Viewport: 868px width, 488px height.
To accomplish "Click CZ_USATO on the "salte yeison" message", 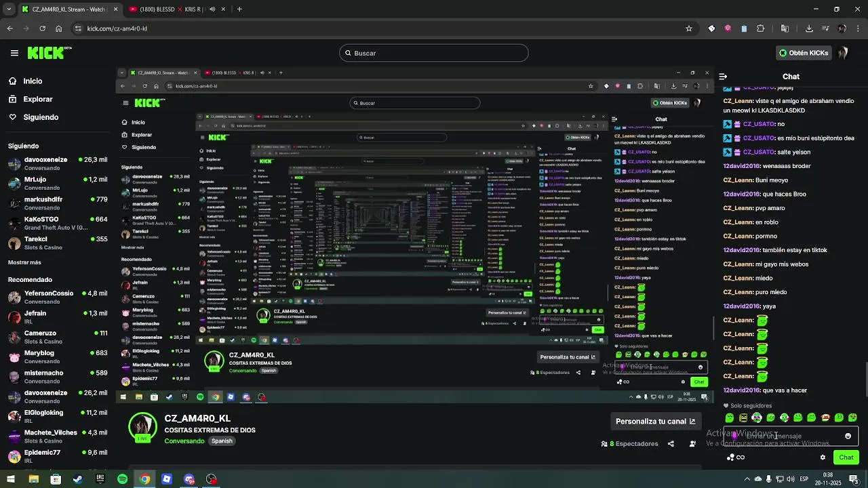I will (x=759, y=152).
